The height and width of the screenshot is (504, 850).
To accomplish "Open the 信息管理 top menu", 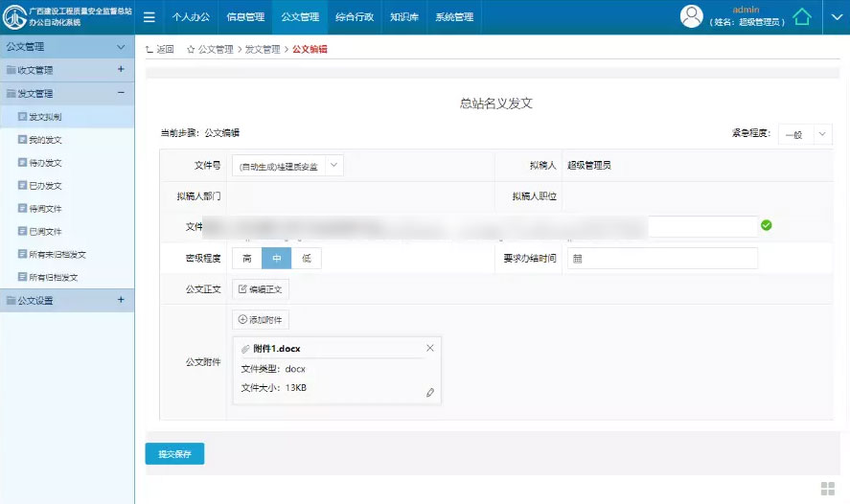I will click(x=245, y=17).
